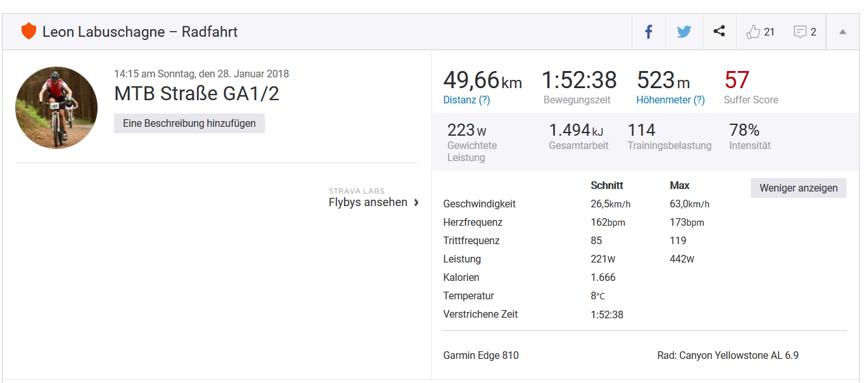The height and width of the screenshot is (383, 868).
Task: Open the Distanz (?) help link
Action: [466, 100]
